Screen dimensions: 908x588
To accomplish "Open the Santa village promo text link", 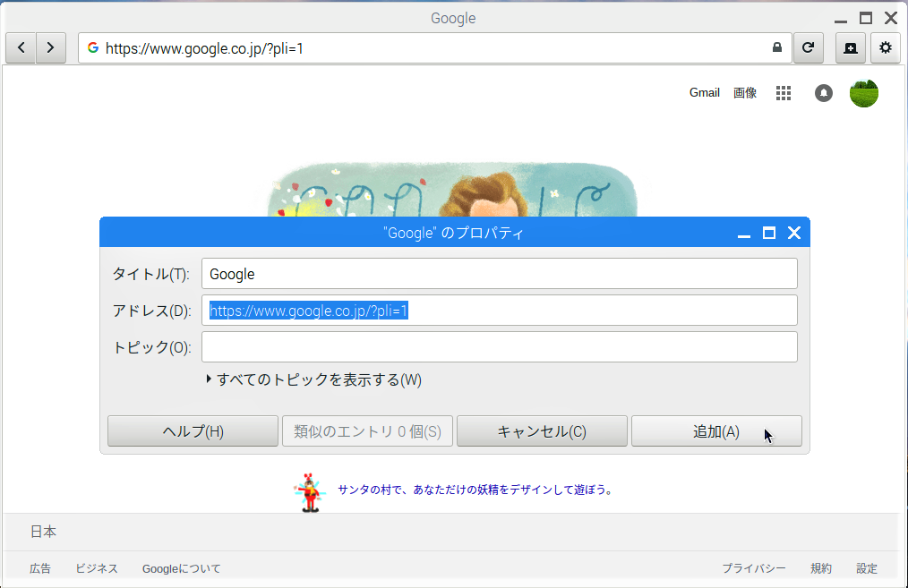I will click(x=475, y=490).
